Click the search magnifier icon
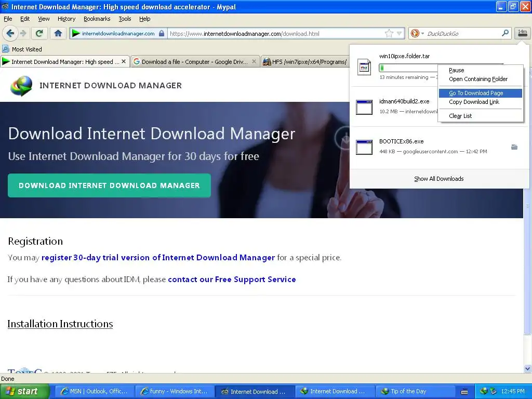Viewport: 532px width, 399px height. coord(505,33)
